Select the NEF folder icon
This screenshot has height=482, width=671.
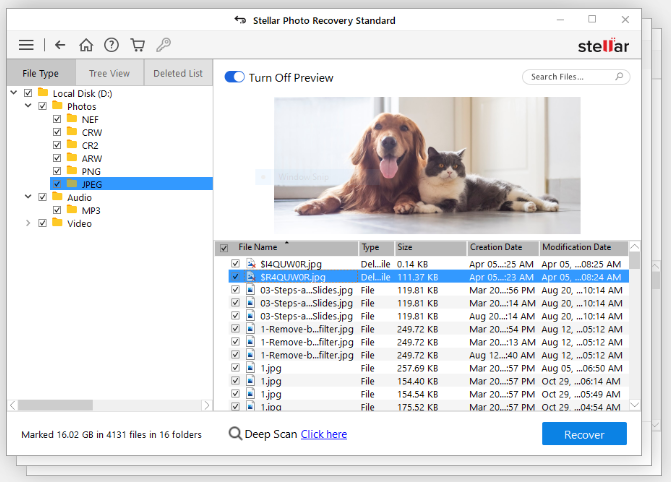[72, 119]
